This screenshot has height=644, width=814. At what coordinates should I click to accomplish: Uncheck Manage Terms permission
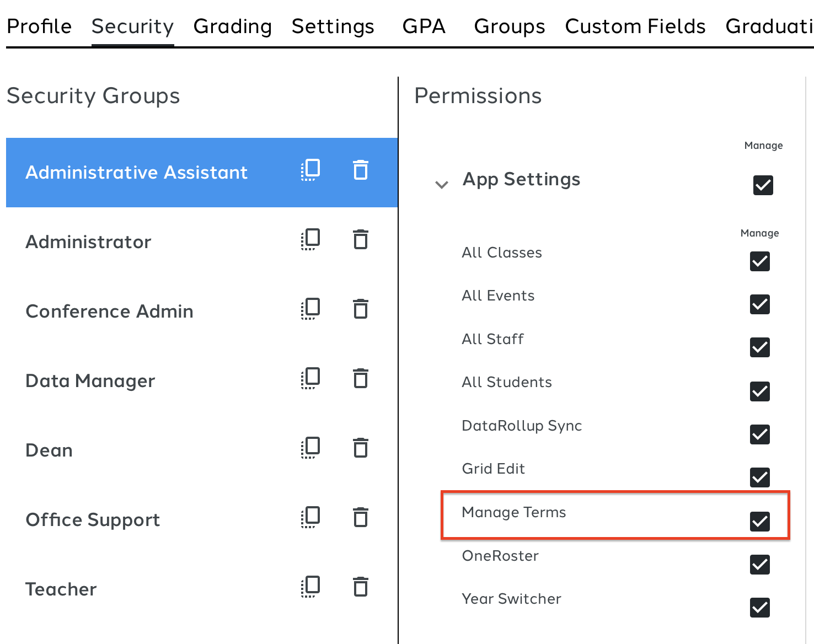759,521
